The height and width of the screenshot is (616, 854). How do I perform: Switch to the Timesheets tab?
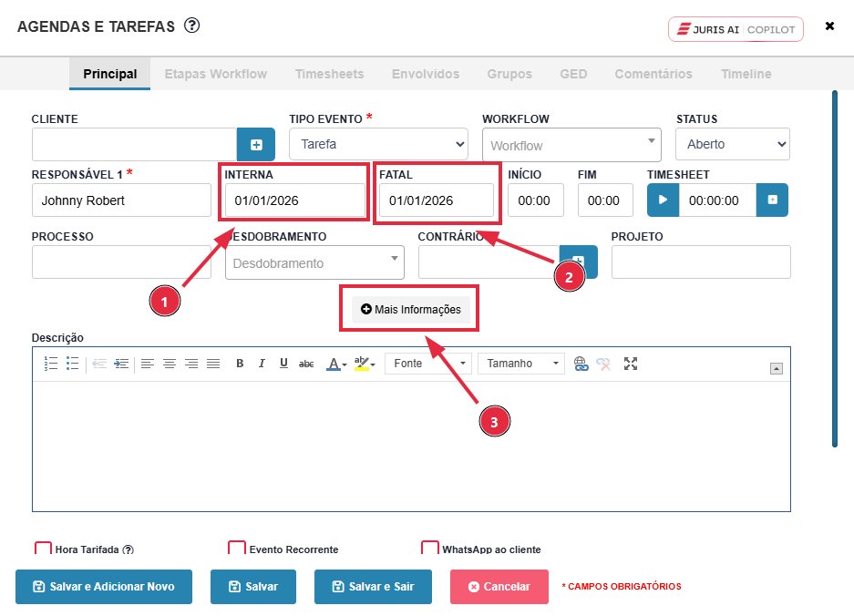(x=329, y=74)
